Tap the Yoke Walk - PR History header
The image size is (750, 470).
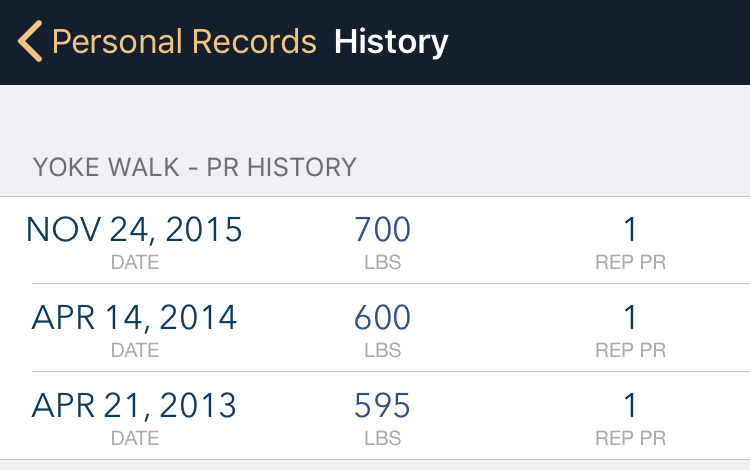195,167
